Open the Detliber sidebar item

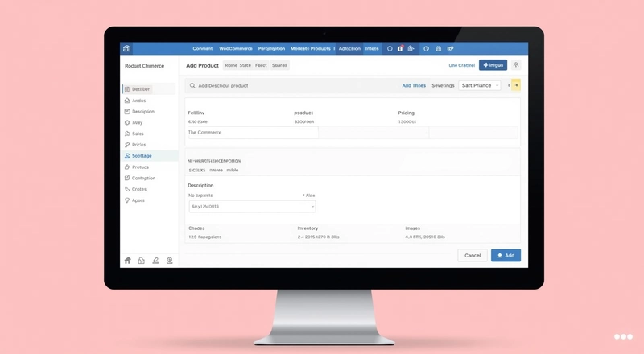(149, 89)
